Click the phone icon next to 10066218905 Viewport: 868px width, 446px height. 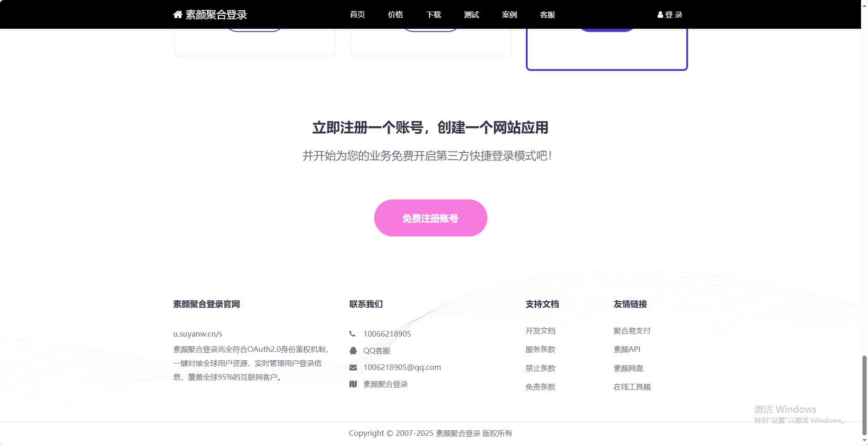coord(353,333)
